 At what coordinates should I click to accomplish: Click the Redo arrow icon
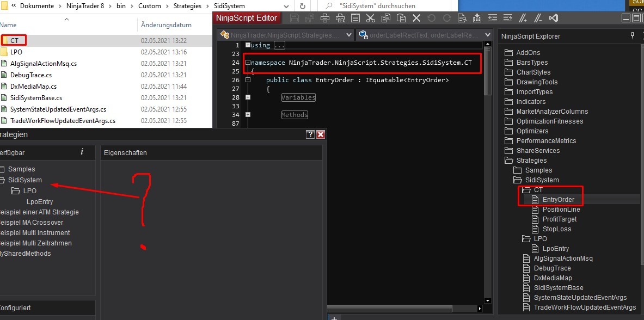point(447,17)
